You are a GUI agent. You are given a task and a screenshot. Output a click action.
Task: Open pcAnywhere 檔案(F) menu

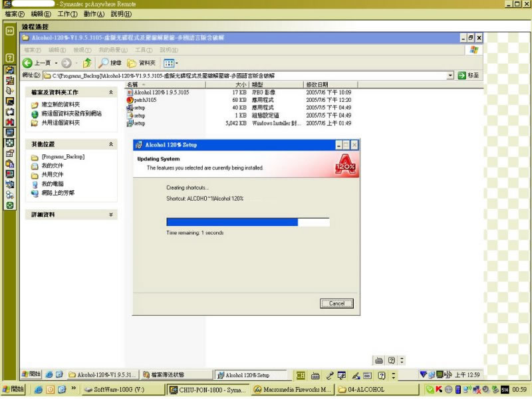15,14
